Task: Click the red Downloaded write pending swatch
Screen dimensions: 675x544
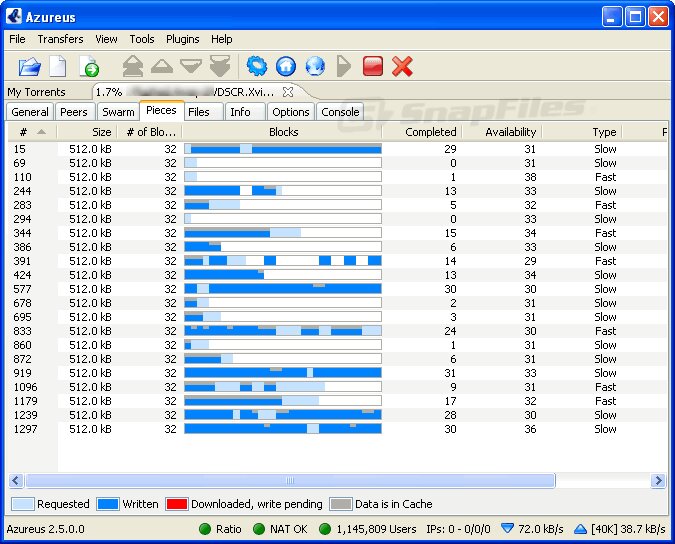Action: [x=176, y=504]
